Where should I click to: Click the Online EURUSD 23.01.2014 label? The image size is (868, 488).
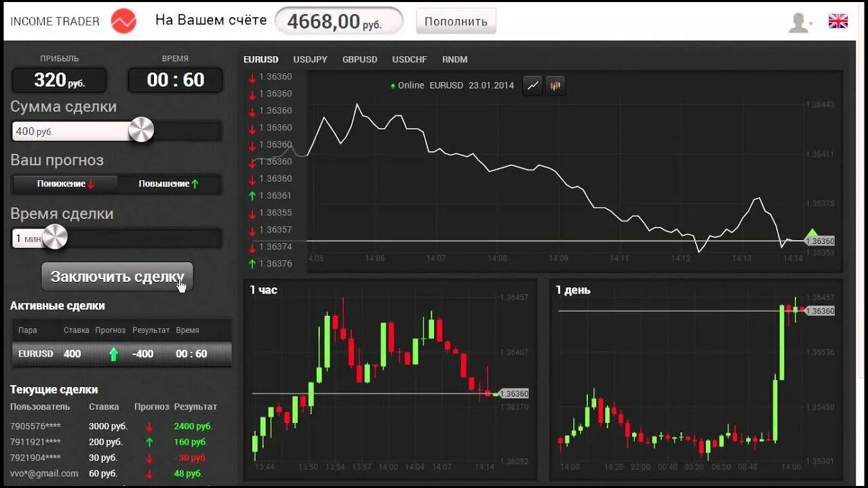pos(452,85)
